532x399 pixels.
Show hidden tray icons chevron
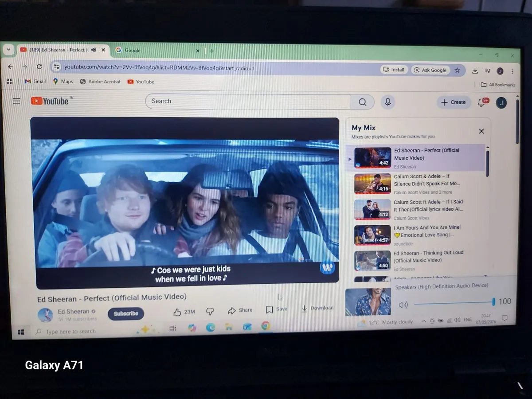pos(423,321)
